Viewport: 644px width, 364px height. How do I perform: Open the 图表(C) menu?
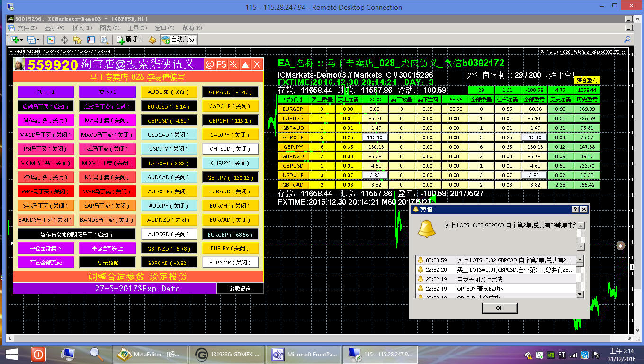[x=109, y=28]
